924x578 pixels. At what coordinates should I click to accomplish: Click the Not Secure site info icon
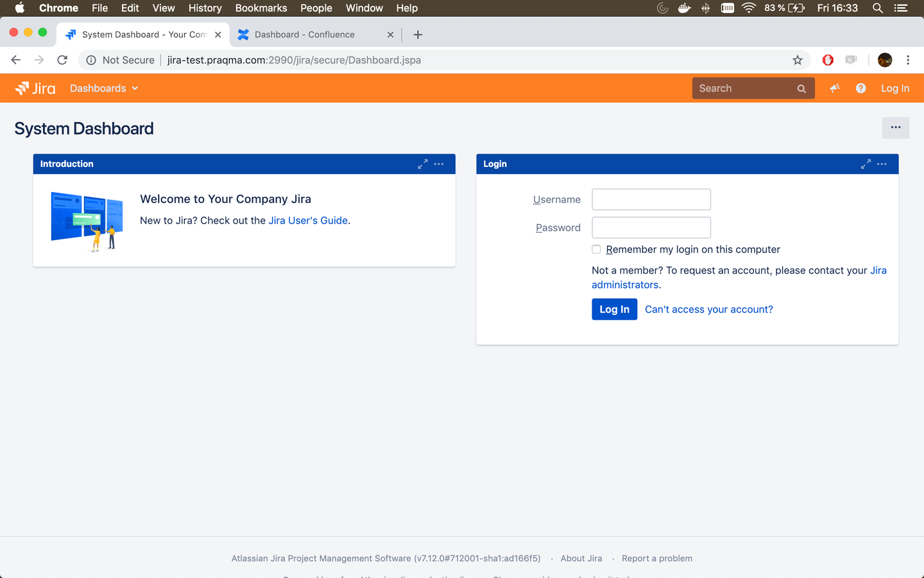(91, 60)
